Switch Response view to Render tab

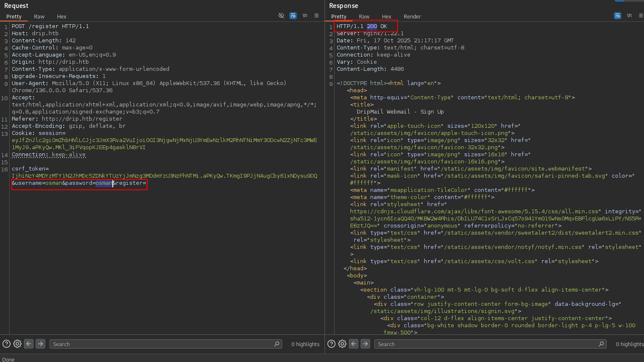(x=412, y=16)
